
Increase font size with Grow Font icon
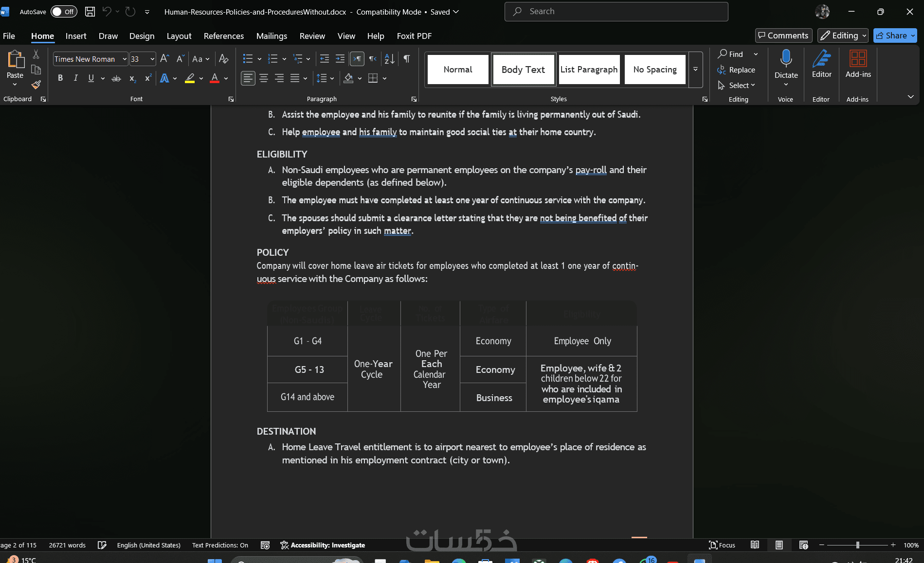tap(164, 59)
